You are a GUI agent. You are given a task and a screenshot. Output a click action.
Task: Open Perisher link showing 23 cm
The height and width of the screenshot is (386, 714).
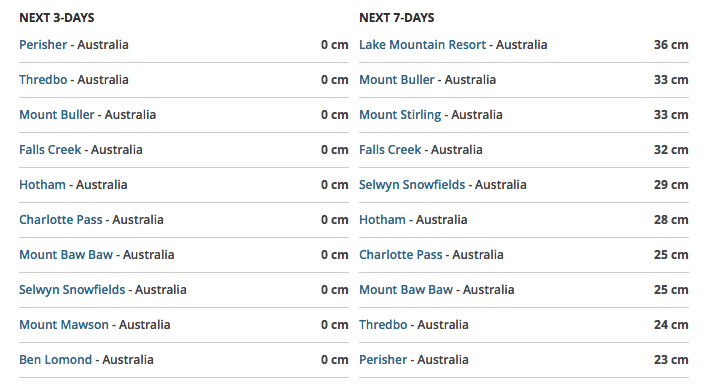(x=383, y=360)
